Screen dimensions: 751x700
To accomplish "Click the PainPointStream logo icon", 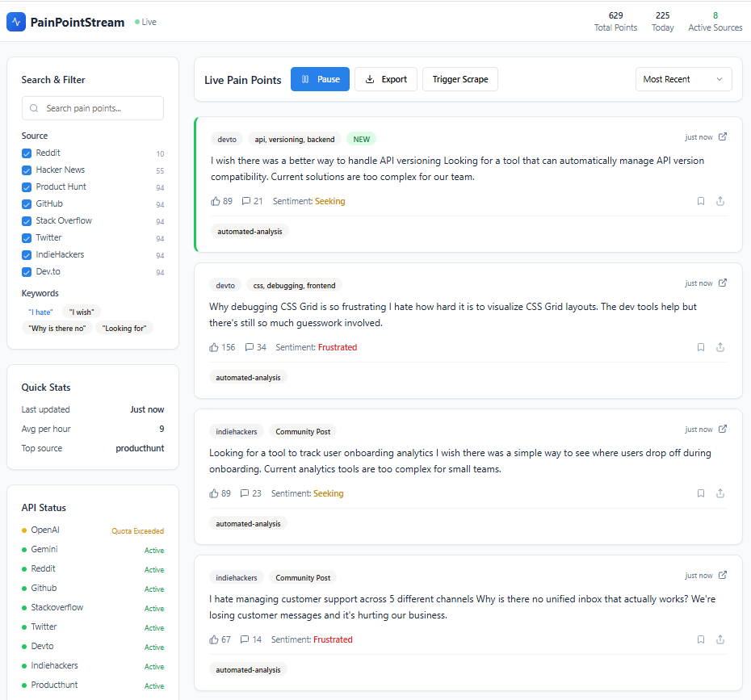I will pyautogui.click(x=16, y=22).
